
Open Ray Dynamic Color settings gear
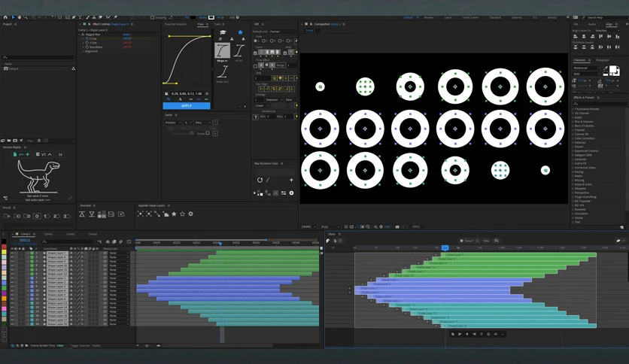[x=291, y=193]
